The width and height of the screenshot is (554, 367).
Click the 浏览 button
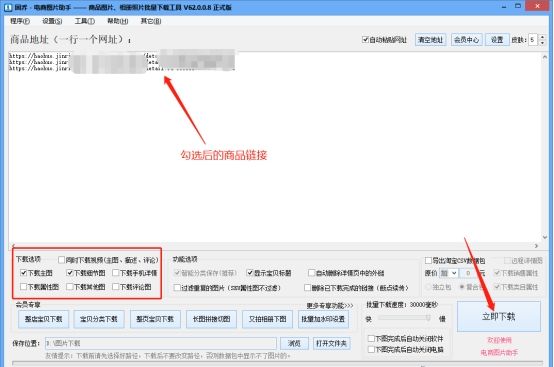[x=294, y=343]
